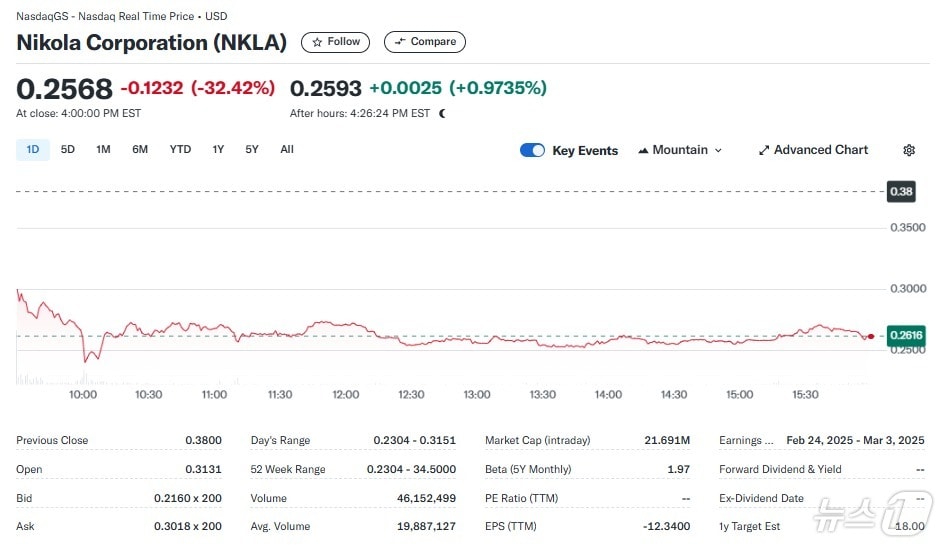Click the 0.2616 current price marker
This screenshot has width=943, height=548.
(x=906, y=335)
